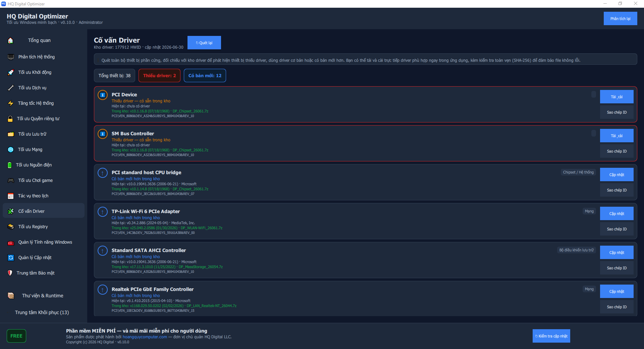Click the wand icon for Tối ưu Dịch vụ
The width and height of the screenshot is (644, 349).
11,88
